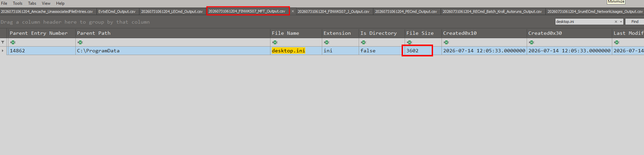The height and width of the screenshot is (155, 644).
Task: Sort by Parent Path column header
Action: tap(173, 33)
